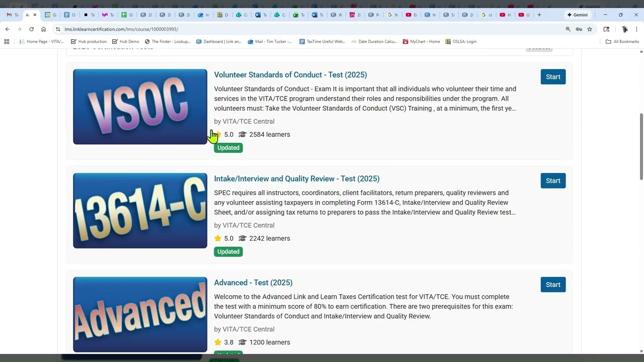Close the active browser tab
The height and width of the screenshot is (362, 644).
pyautogui.click(x=35, y=15)
